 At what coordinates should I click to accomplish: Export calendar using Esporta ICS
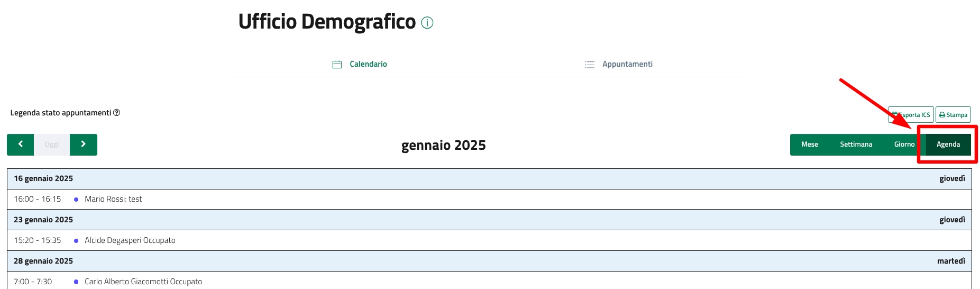pyautogui.click(x=911, y=115)
